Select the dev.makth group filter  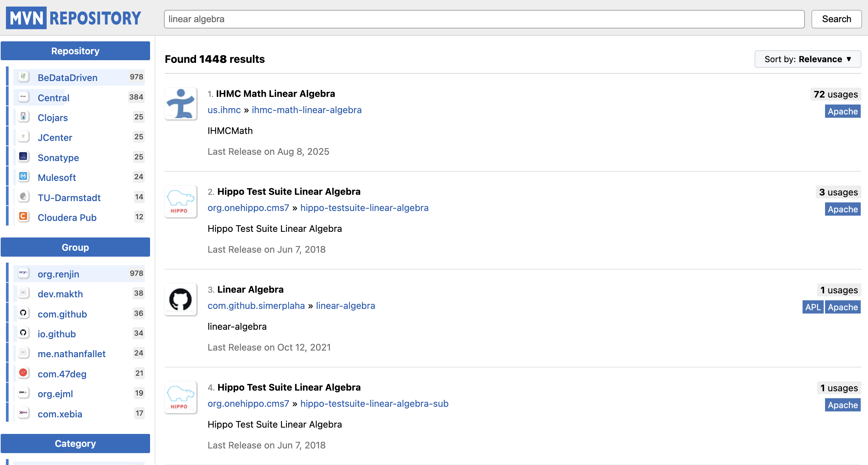[x=60, y=293]
